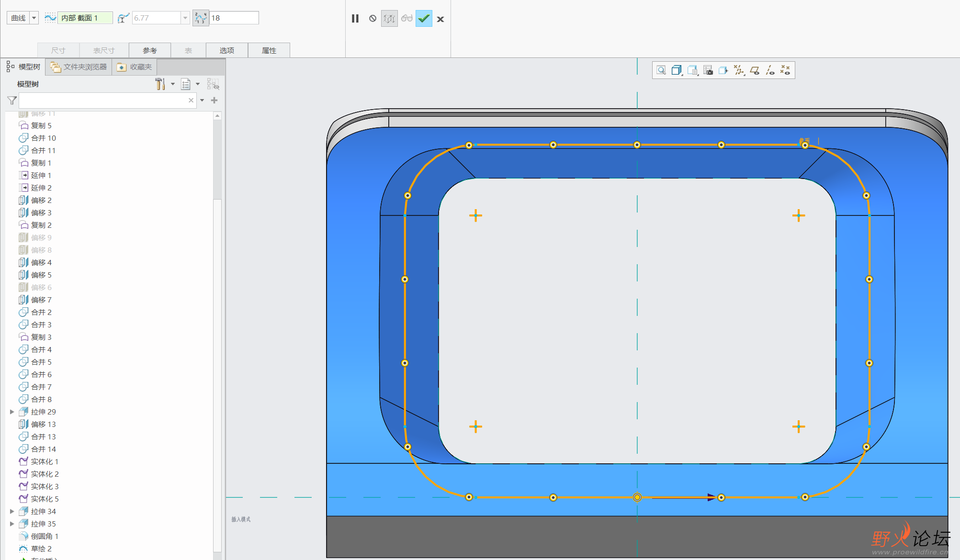Cancel the feature with the X icon
The width and height of the screenshot is (960, 560).
[440, 19]
